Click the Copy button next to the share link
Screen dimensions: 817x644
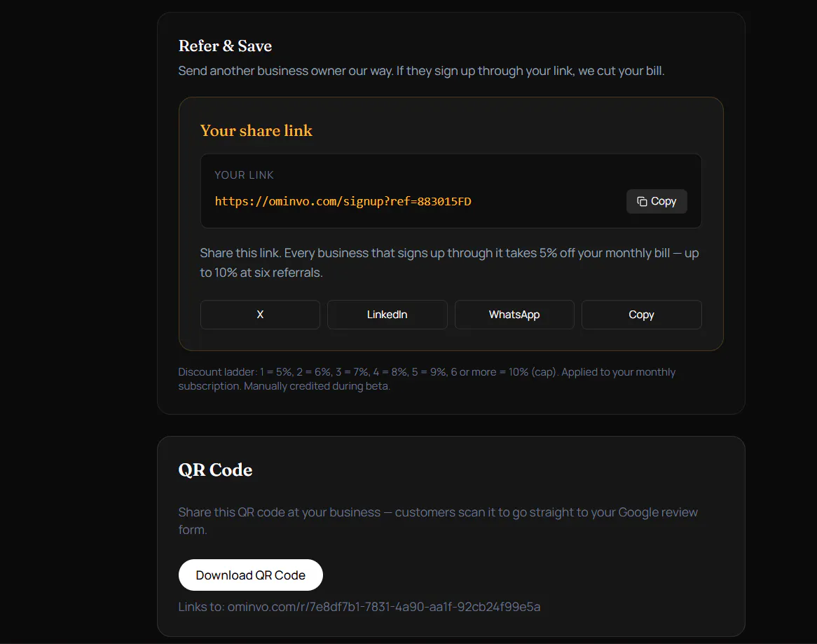pos(657,201)
